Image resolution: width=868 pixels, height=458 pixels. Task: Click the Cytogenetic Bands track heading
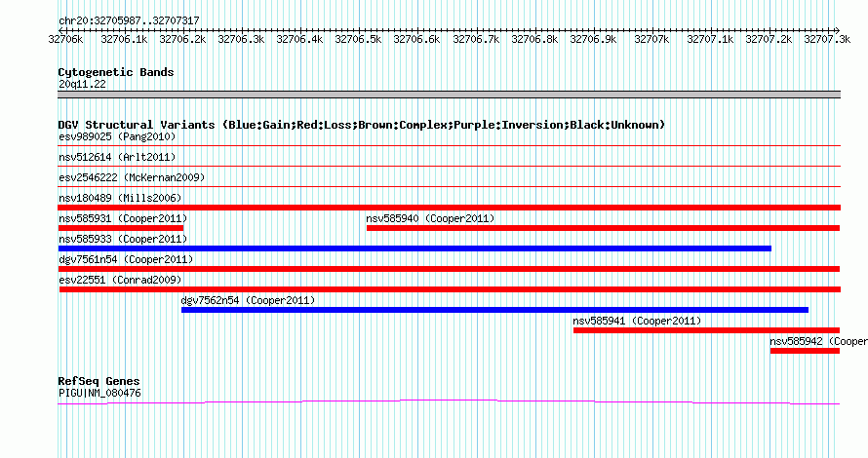(x=116, y=72)
